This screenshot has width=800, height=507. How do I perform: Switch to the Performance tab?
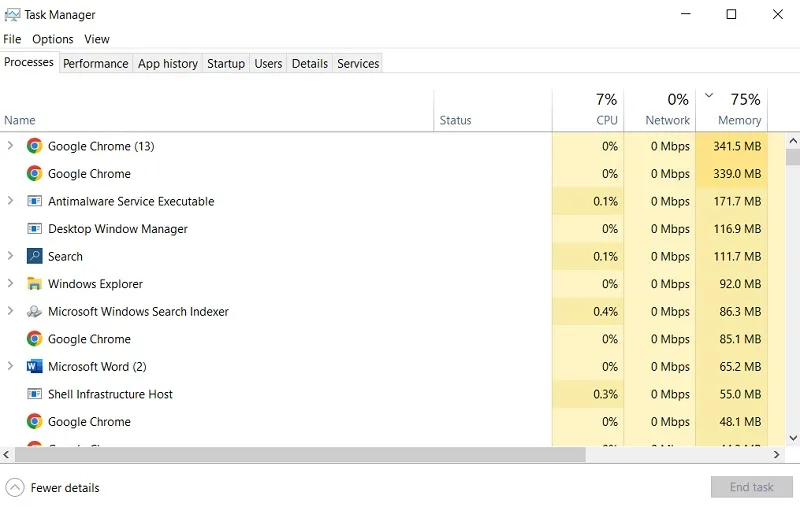[96, 64]
